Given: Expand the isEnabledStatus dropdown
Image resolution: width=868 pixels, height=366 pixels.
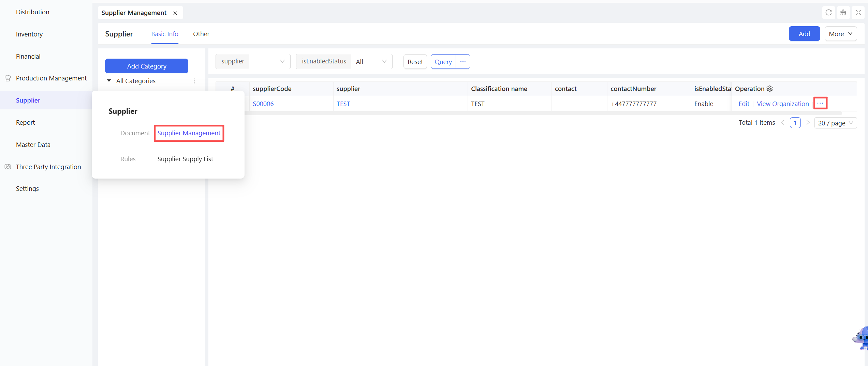Looking at the screenshot, I should click(x=371, y=62).
